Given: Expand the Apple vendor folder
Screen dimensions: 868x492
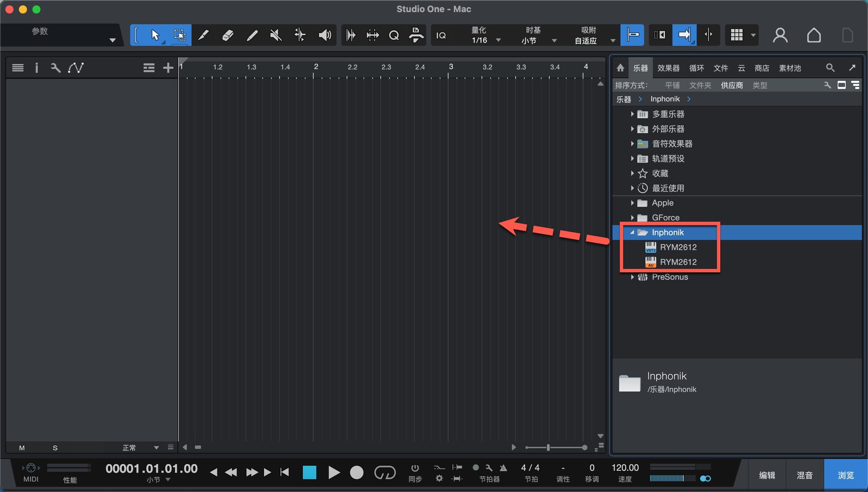Looking at the screenshot, I should 632,203.
